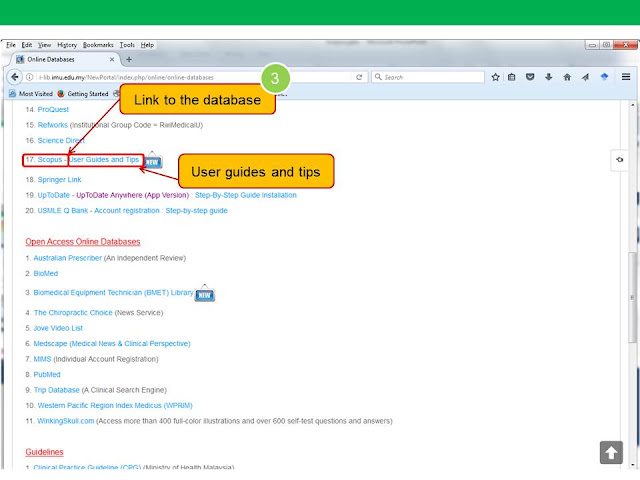Click the site info icon in address bar
The width and height of the screenshot is (640, 480).
click(x=30, y=77)
